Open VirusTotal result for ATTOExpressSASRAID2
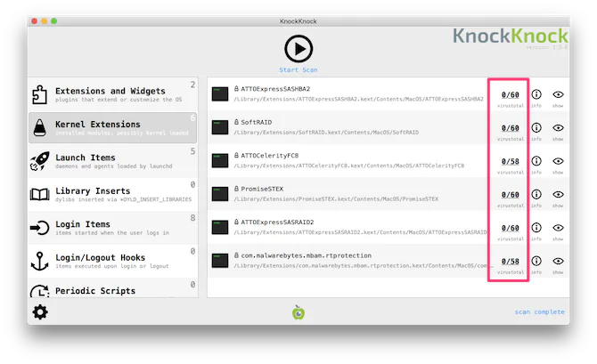Viewport: 597px width, 364px height. point(511,228)
